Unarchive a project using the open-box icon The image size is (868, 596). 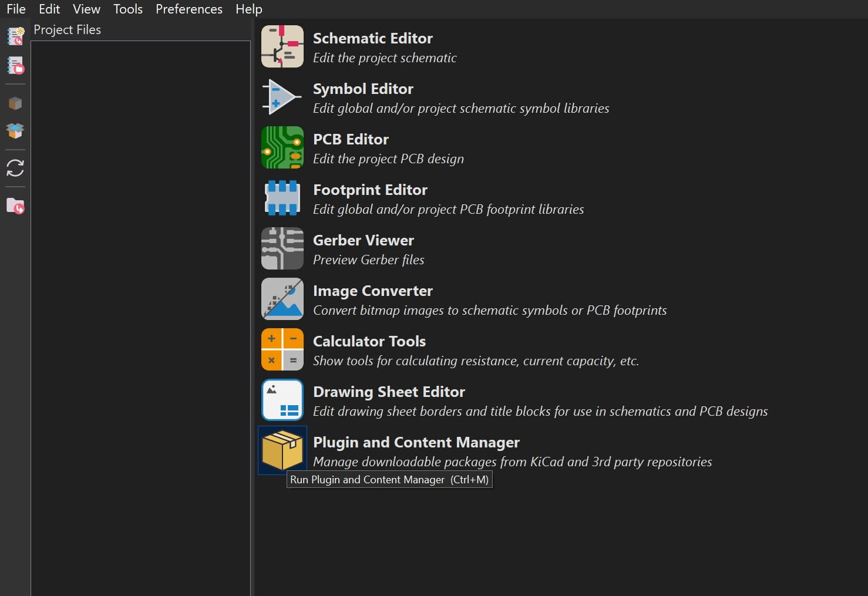[x=15, y=130]
